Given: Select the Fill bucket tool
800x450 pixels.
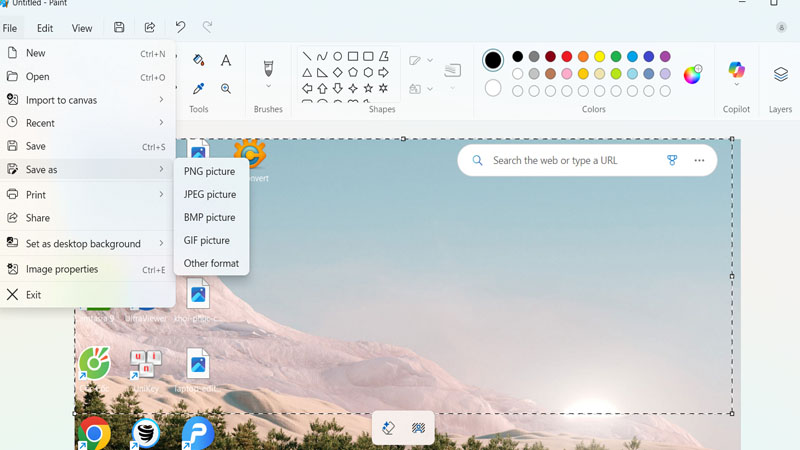Looking at the screenshot, I should pos(198,61).
